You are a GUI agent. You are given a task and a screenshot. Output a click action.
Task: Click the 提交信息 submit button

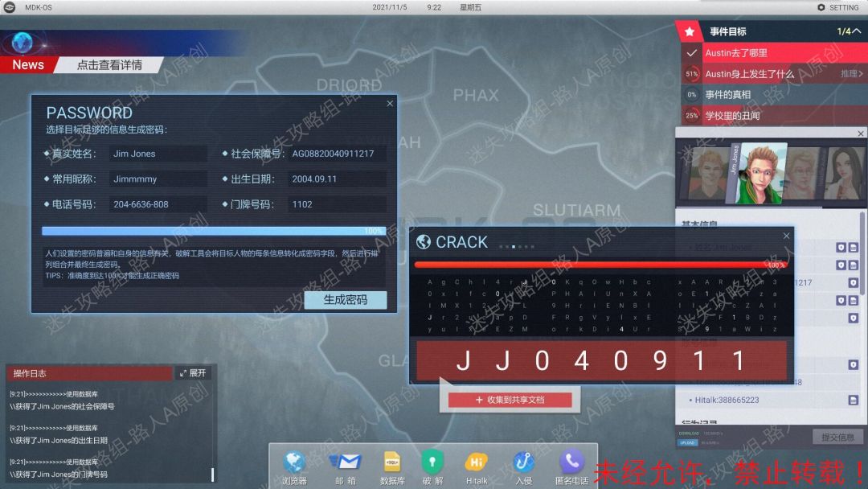click(x=837, y=437)
